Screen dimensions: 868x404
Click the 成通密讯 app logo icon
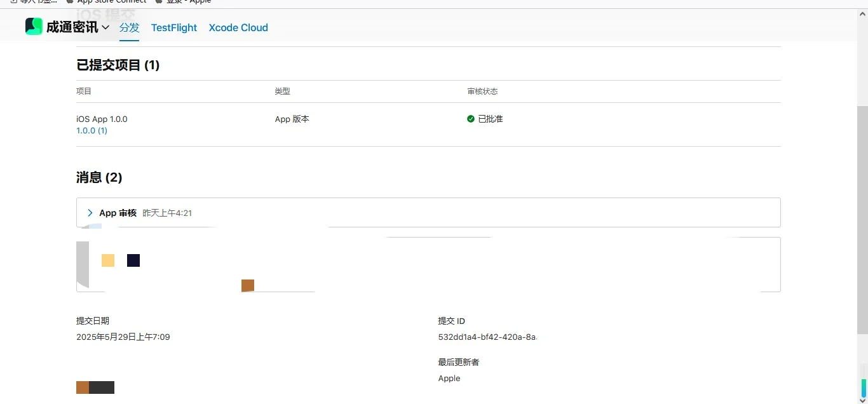[34, 27]
